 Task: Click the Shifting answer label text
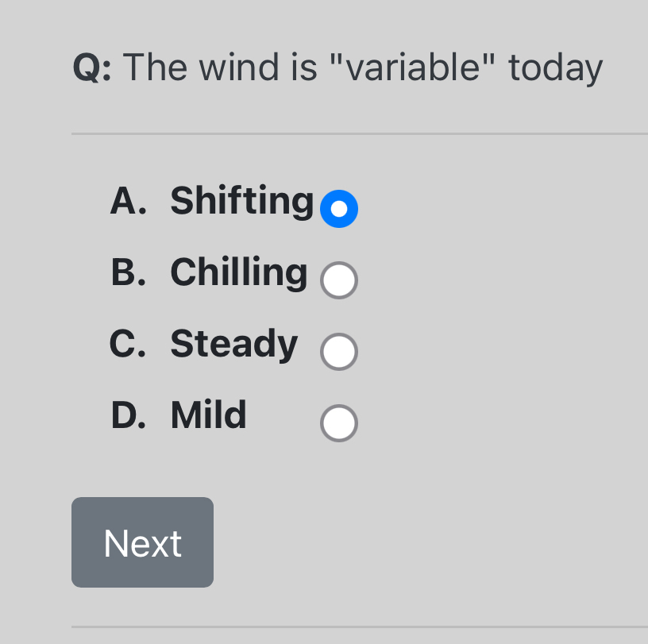pyautogui.click(x=240, y=201)
